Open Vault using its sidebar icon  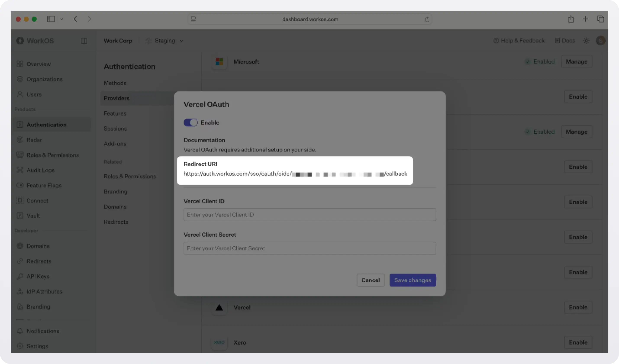pyautogui.click(x=20, y=216)
